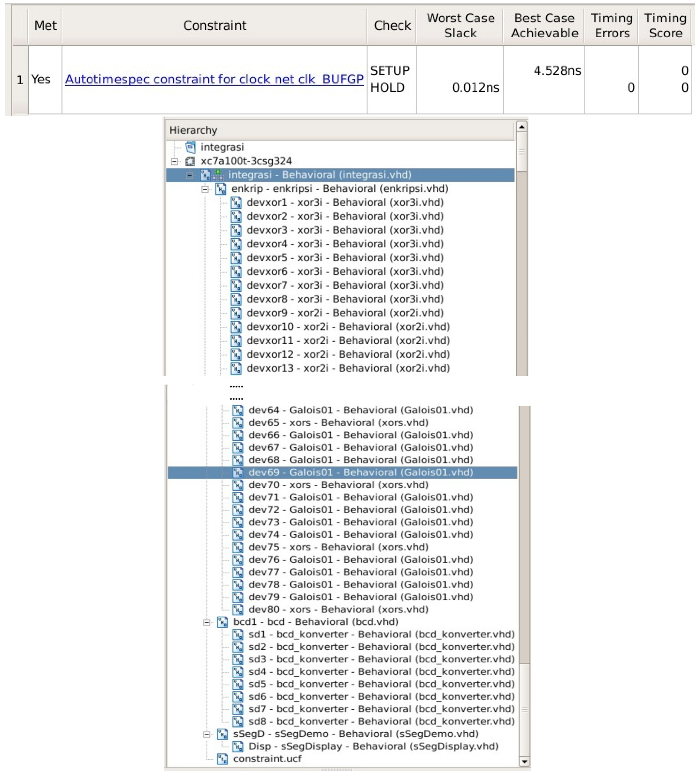The width and height of the screenshot is (700, 776).
Task: Select dev76 - Galois01 in hierarchy
Action: coord(361,560)
